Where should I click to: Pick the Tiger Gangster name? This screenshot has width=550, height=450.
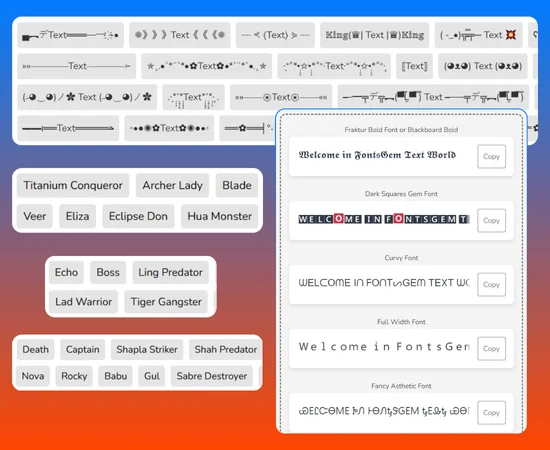point(166,302)
